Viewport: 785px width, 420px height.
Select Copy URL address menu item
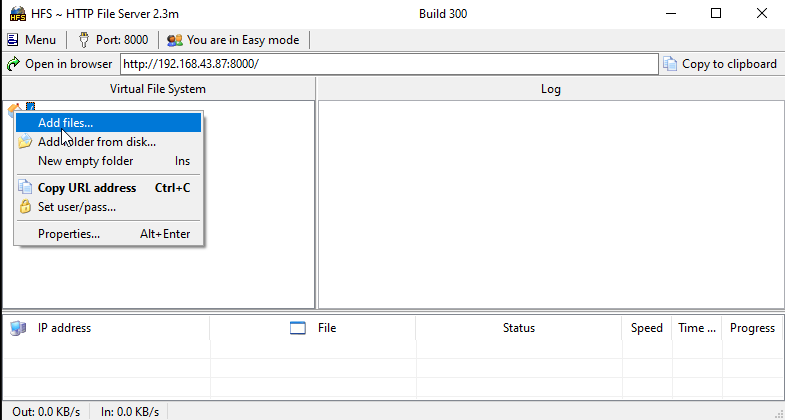(x=108, y=188)
